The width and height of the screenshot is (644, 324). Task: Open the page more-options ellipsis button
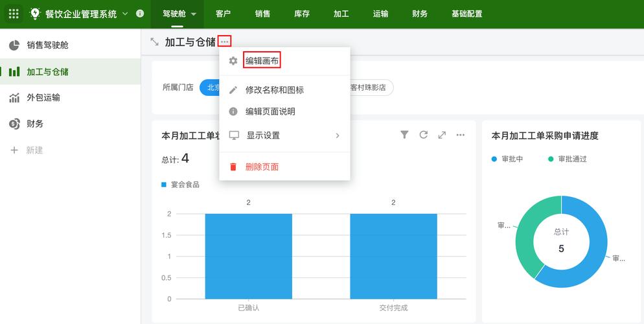tap(224, 41)
